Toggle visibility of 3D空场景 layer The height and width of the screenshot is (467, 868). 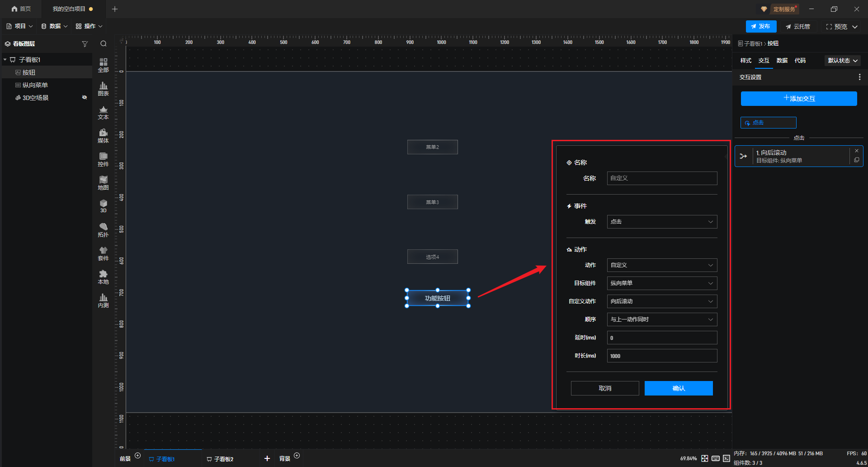point(84,98)
